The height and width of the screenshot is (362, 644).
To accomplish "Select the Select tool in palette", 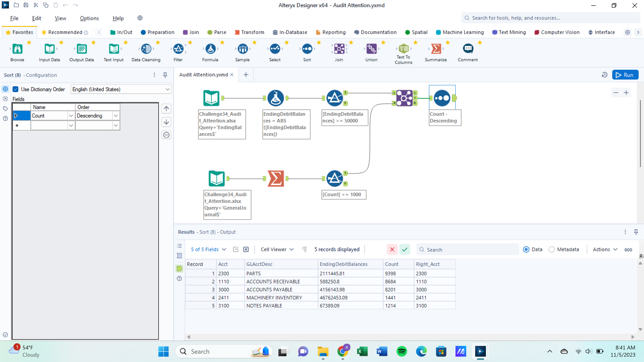I will [275, 52].
